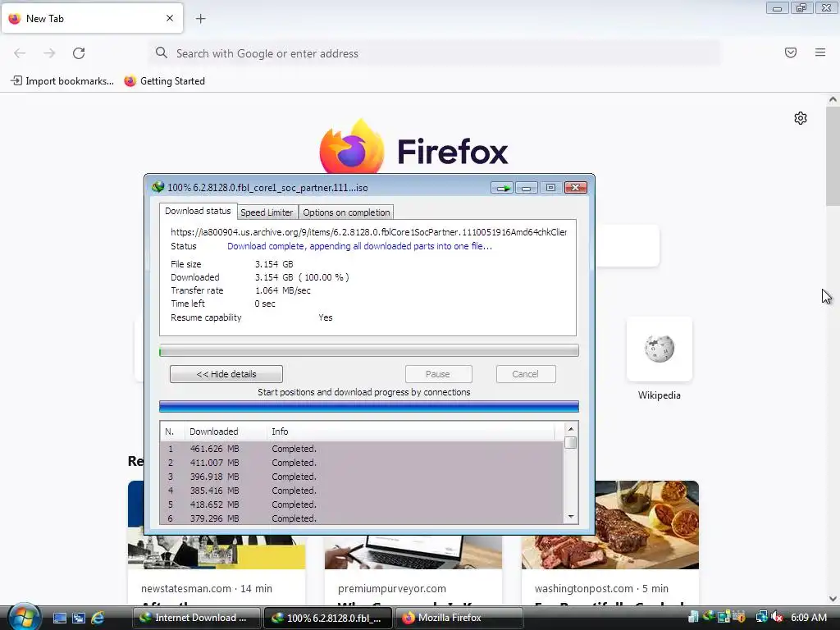Click the Downloaded column header
Screen dimensions: 840x630
click(x=226, y=431)
